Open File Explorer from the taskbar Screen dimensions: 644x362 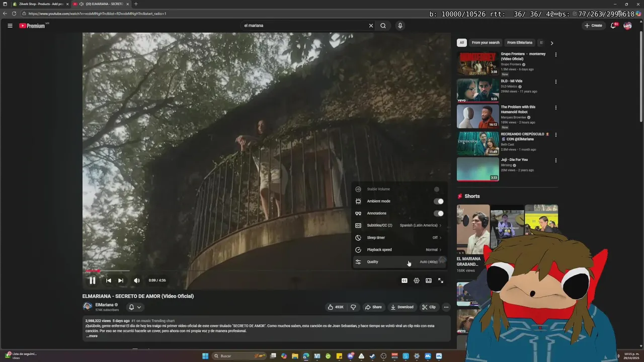(295, 356)
